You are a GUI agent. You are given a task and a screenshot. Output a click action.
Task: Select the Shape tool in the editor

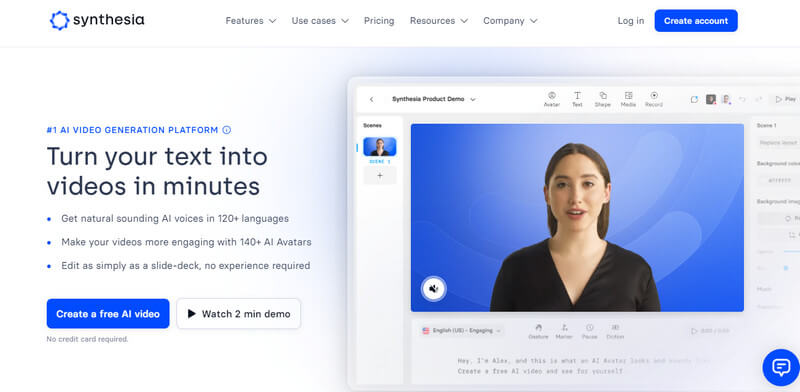coord(603,99)
